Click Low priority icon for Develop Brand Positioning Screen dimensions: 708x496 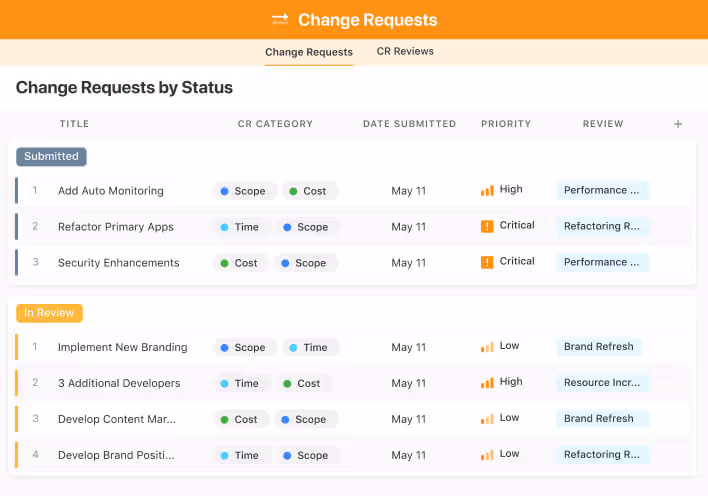coord(487,455)
